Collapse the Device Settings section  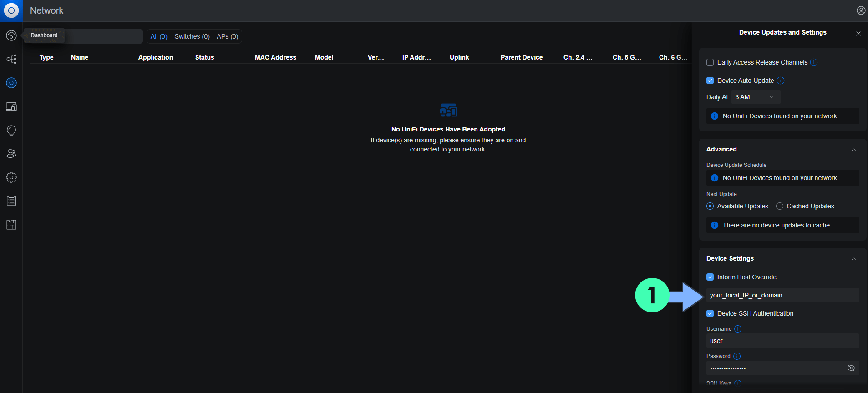(854, 259)
